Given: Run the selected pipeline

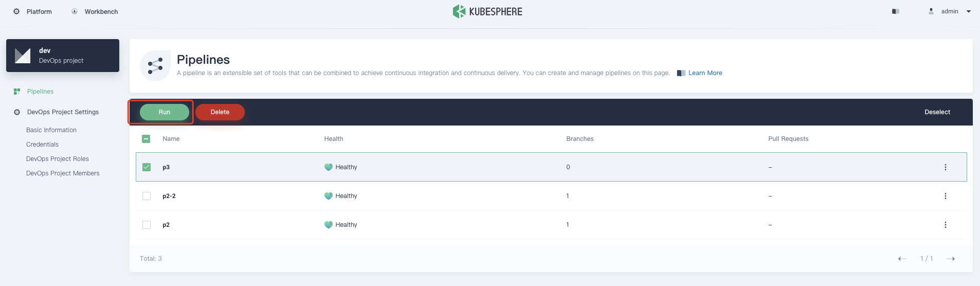Looking at the screenshot, I should click(165, 112).
